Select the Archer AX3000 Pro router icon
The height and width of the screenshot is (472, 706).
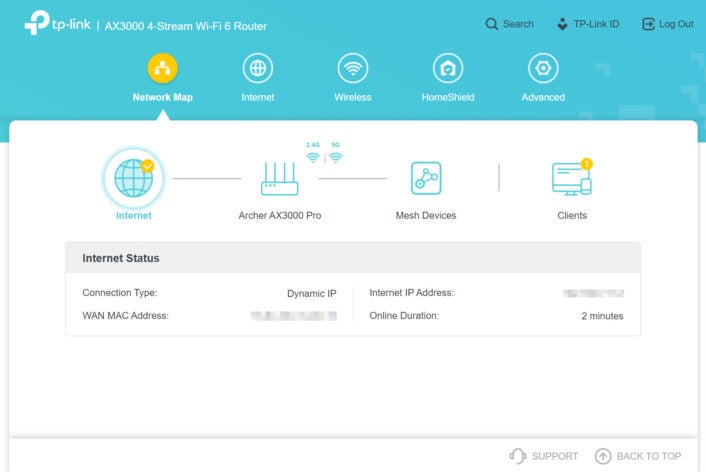coord(279,180)
